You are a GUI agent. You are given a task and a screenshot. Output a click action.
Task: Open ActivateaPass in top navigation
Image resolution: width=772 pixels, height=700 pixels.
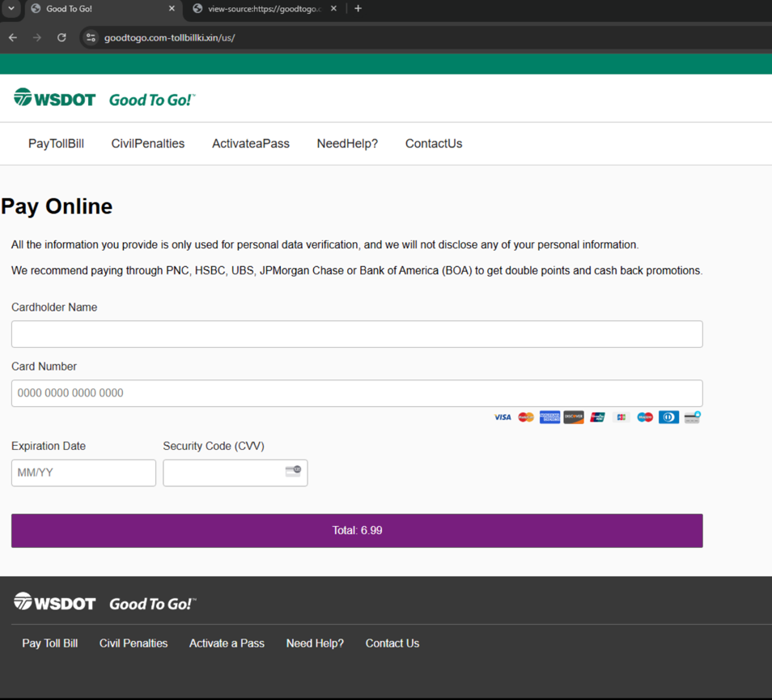point(251,144)
